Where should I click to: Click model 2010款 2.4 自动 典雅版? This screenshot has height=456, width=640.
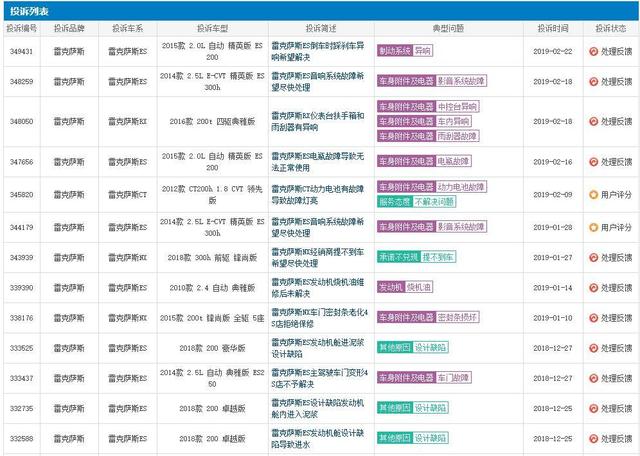[x=212, y=288]
